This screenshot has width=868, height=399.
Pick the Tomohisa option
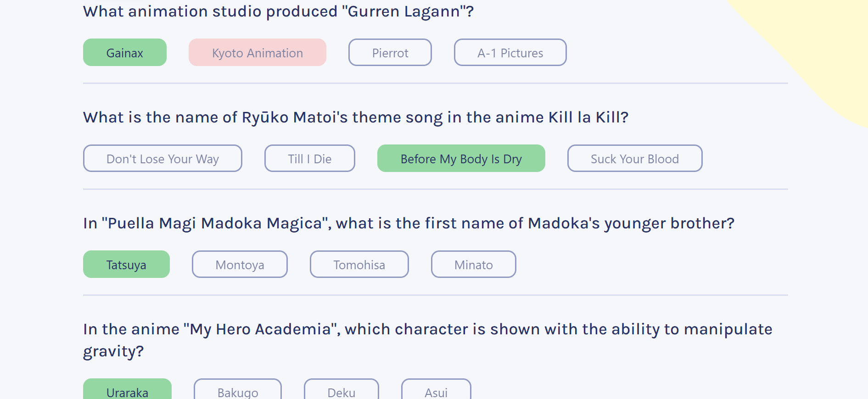[359, 265]
